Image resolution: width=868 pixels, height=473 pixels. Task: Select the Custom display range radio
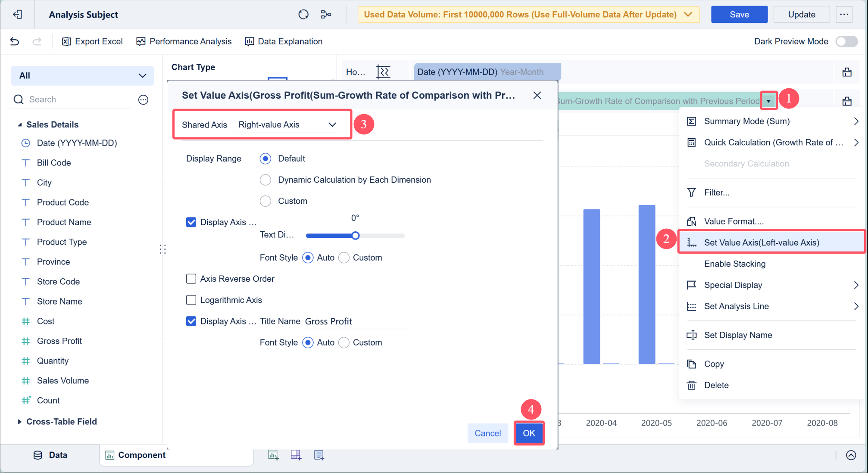pyautogui.click(x=265, y=201)
